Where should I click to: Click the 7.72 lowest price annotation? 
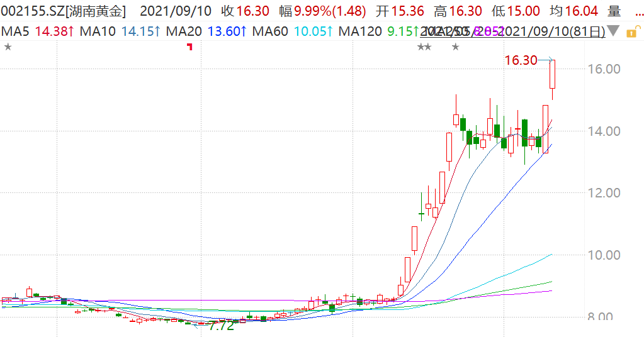[222, 326]
